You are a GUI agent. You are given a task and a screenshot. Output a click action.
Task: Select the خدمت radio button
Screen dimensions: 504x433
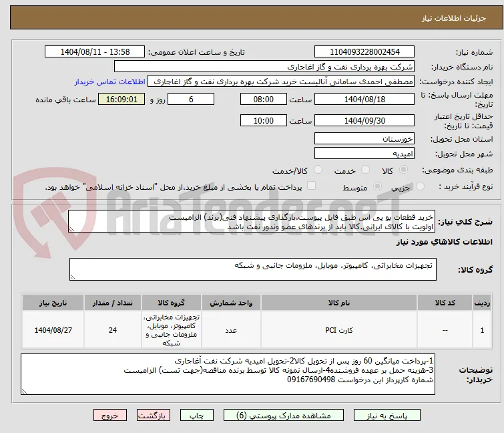(365, 170)
